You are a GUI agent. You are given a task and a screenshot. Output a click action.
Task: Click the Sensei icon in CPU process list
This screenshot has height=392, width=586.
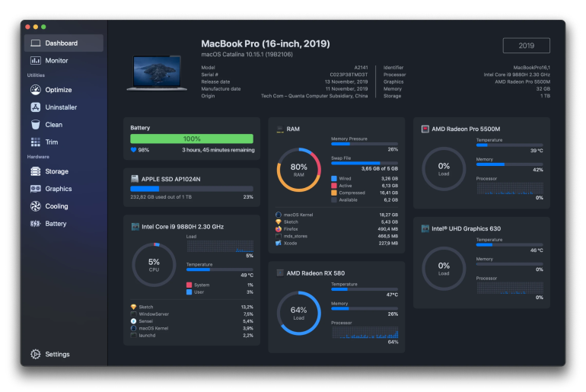point(133,321)
